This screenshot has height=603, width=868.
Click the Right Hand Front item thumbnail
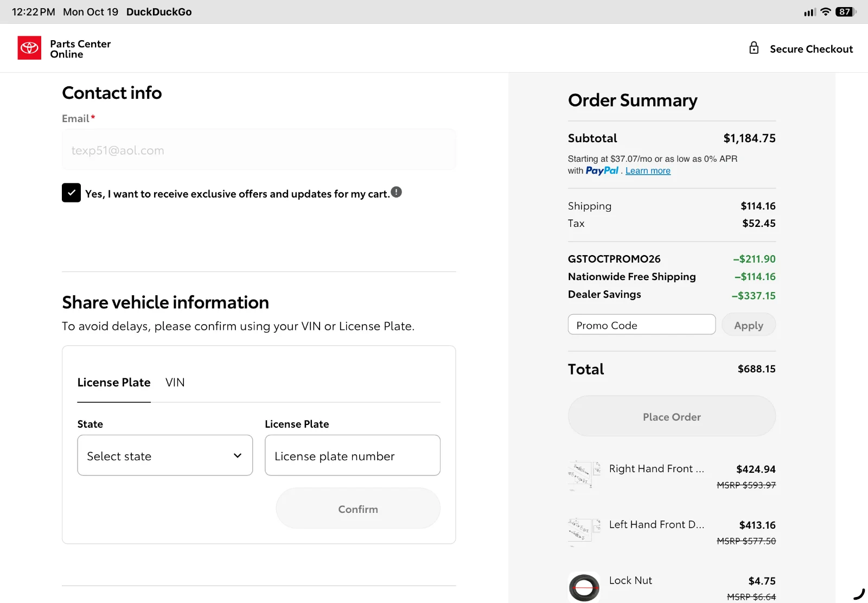click(584, 475)
